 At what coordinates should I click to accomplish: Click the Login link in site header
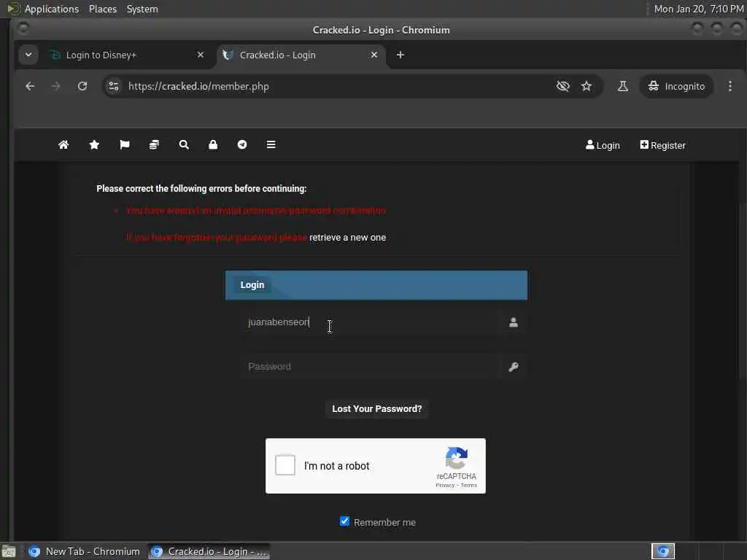603,145
